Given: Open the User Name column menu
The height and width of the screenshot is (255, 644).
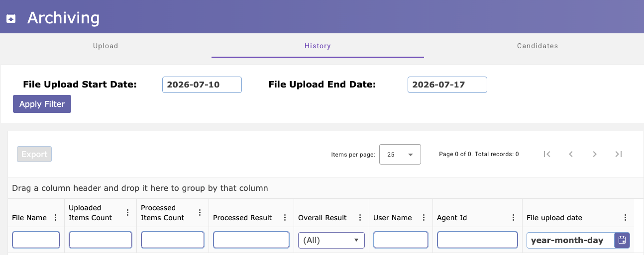Looking at the screenshot, I should coord(424,218).
